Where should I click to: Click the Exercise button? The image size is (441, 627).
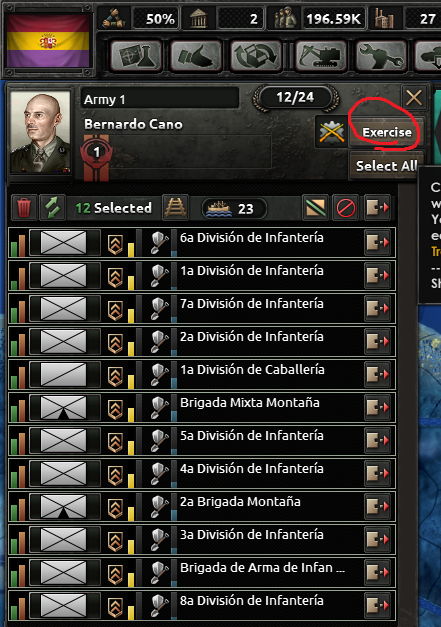pyautogui.click(x=387, y=132)
